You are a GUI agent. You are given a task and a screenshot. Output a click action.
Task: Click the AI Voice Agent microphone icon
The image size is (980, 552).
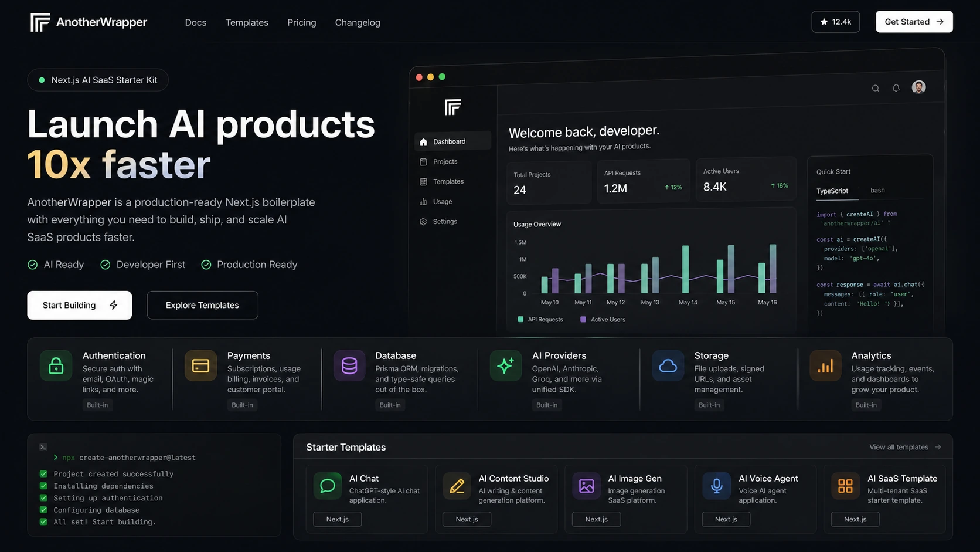point(716,486)
